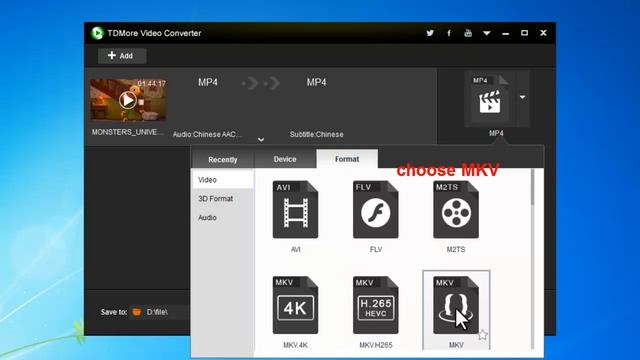Click the MONSTERS_UNIVE file name

(x=127, y=132)
